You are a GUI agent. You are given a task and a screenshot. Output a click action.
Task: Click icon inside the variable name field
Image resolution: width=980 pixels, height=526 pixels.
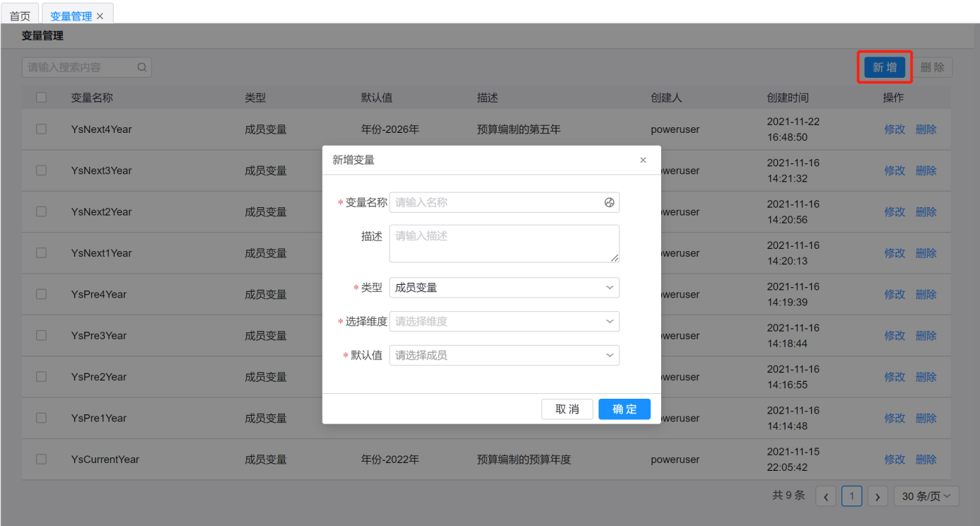[x=609, y=202]
